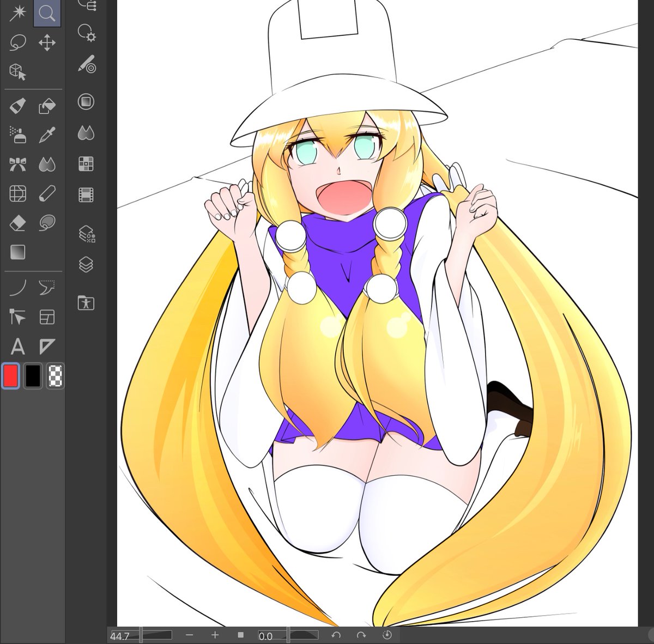Click the canvas zoom slider showing 44.7

click(141, 635)
